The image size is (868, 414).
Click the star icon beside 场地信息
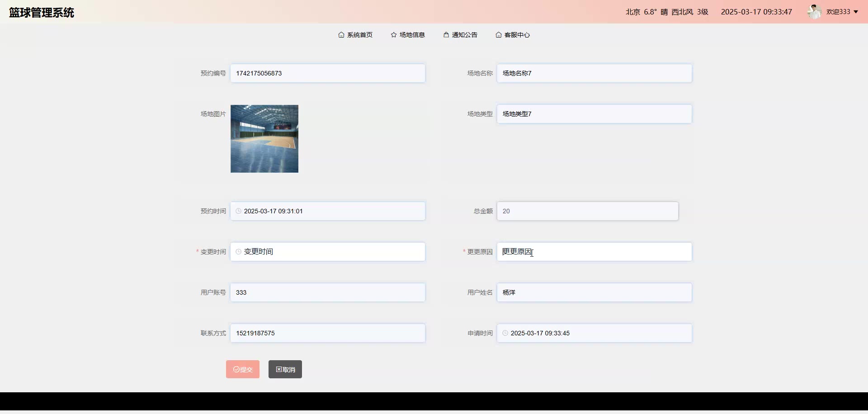click(394, 35)
